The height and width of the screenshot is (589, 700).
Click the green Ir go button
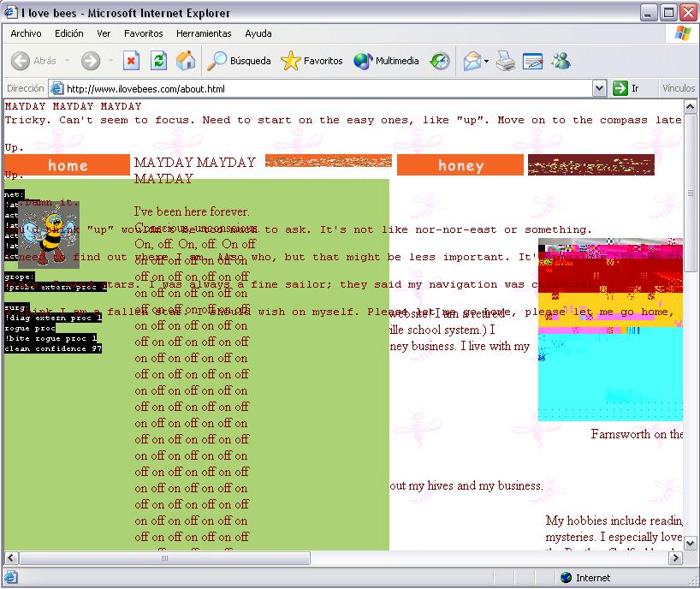pyautogui.click(x=626, y=88)
